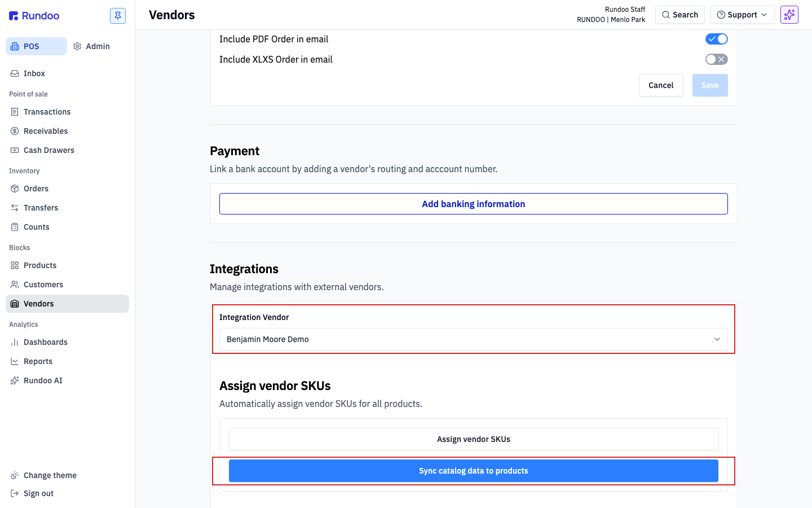The image size is (812, 508).
Task: Open the Search box
Action: click(x=680, y=15)
